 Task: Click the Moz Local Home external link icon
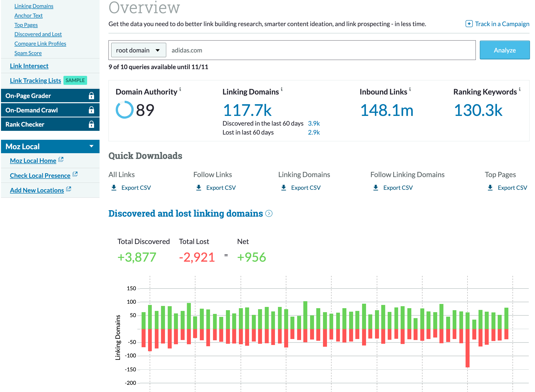click(x=61, y=159)
